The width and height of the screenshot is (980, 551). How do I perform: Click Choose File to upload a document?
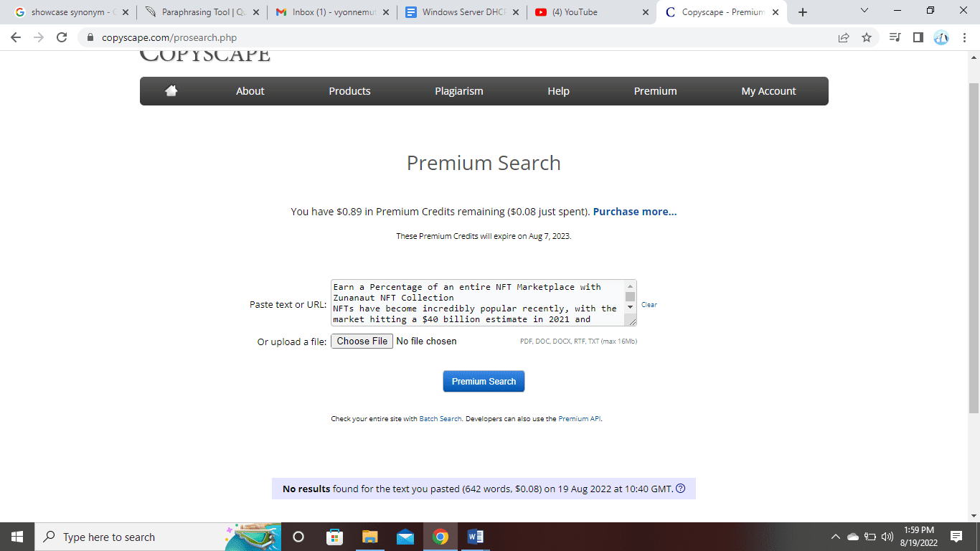(362, 341)
